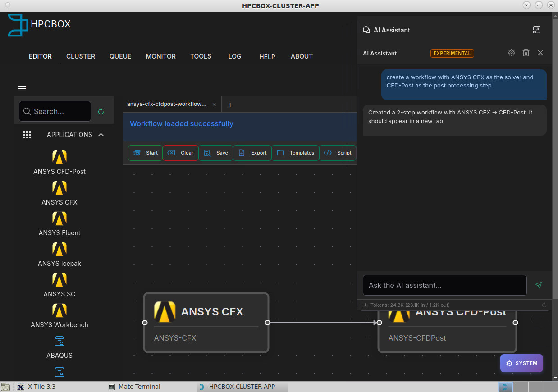Click the SYSTEM button
This screenshot has width=558, height=392.
tap(521, 363)
